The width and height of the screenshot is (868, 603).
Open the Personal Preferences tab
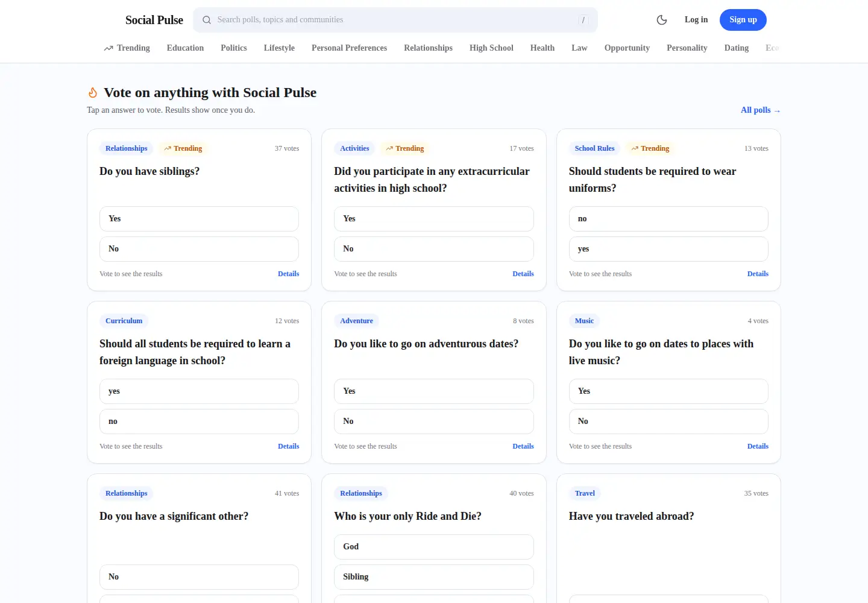(349, 48)
